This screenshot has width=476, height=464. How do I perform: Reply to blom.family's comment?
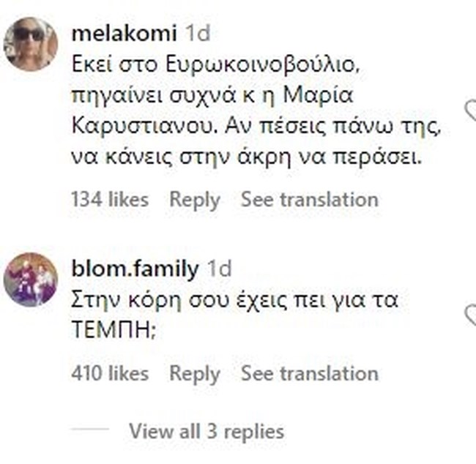click(x=195, y=373)
